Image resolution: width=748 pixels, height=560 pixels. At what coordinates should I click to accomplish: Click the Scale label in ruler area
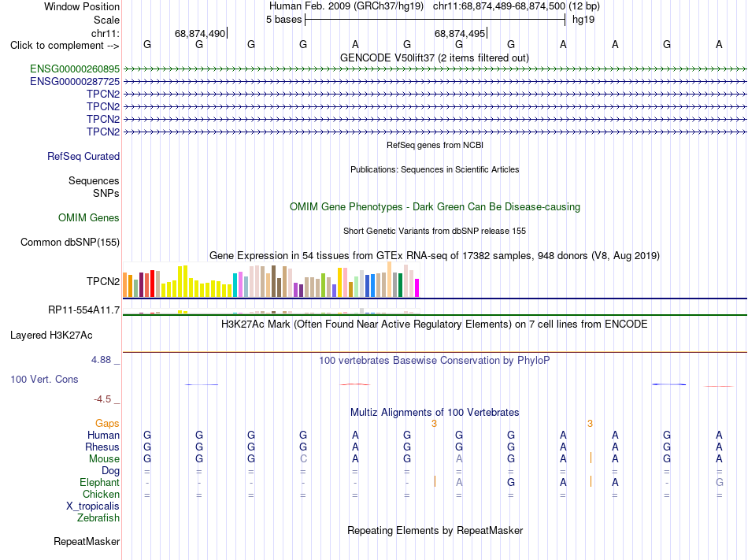pyautogui.click(x=107, y=20)
